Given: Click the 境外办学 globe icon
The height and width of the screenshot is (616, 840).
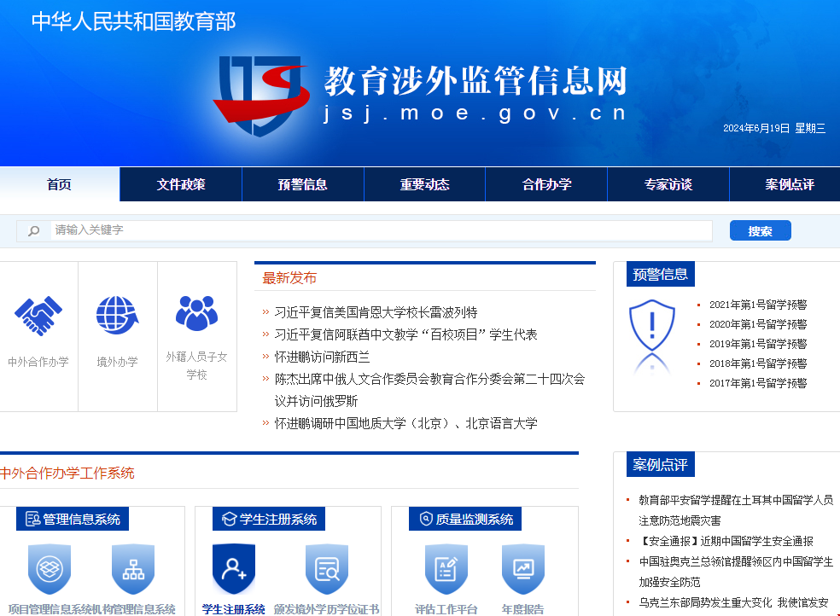Looking at the screenshot, I should [x=117, y=316].
